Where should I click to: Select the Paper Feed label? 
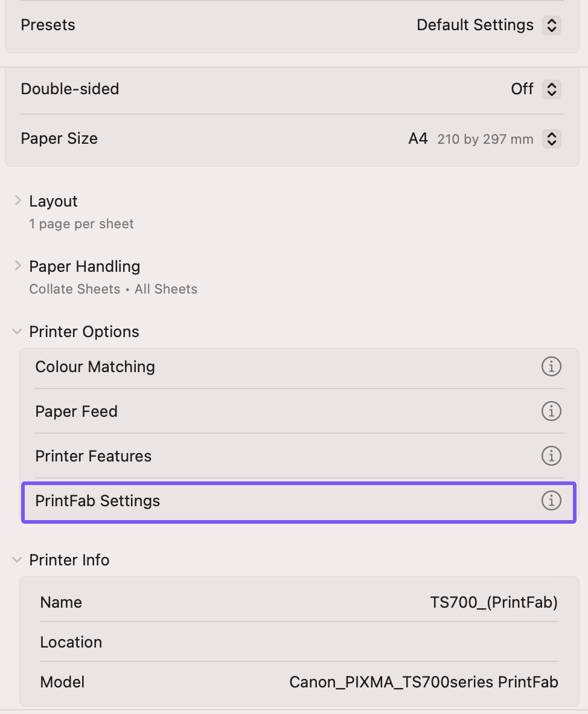(77, 411)
